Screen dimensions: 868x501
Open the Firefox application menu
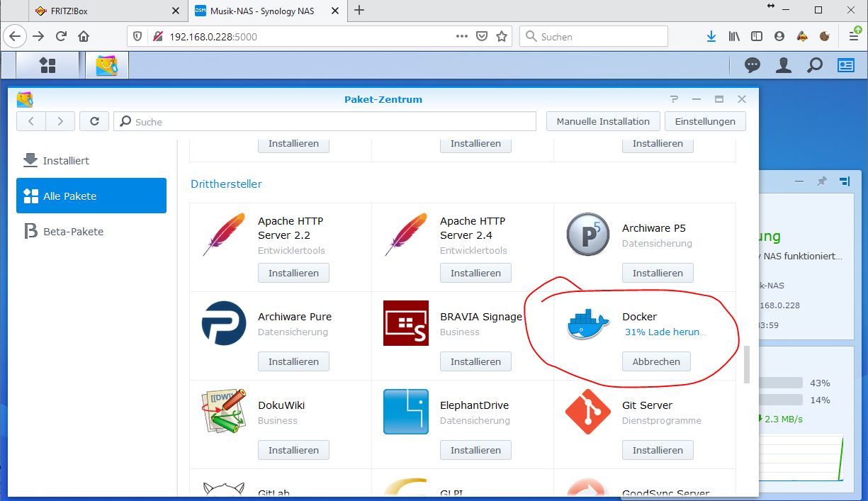(853, 35)
